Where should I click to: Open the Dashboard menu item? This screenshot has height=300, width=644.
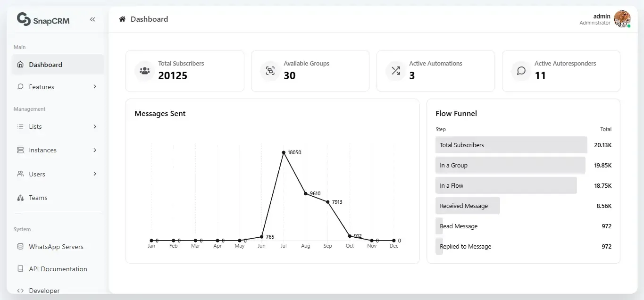[x=58, y=65]
